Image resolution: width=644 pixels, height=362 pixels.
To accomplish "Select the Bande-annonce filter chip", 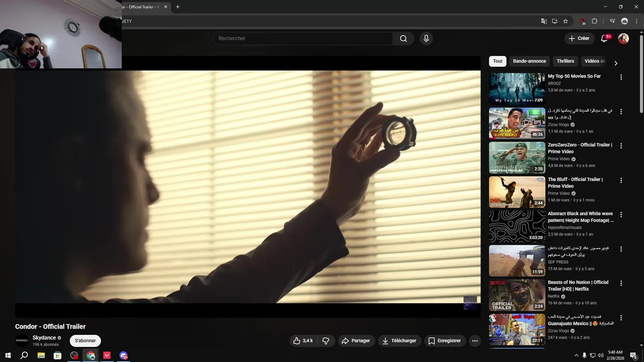I will click(529, 61).
